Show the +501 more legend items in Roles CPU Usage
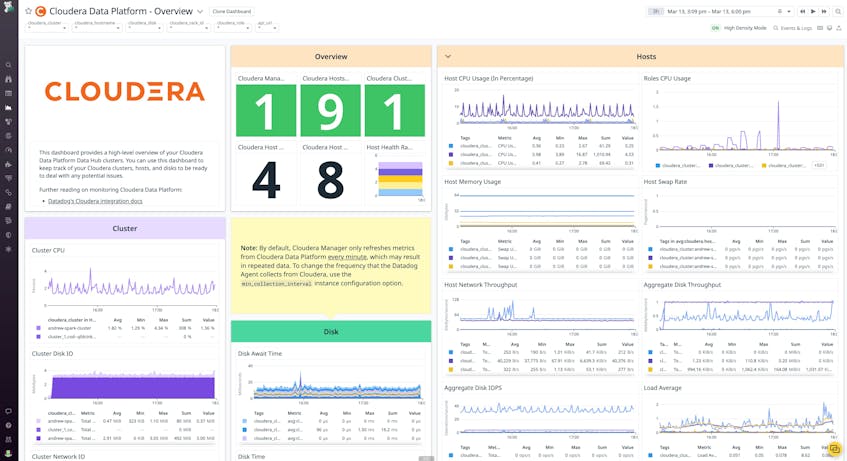Viewport: 847px width, 461px height. click(819, 165)
